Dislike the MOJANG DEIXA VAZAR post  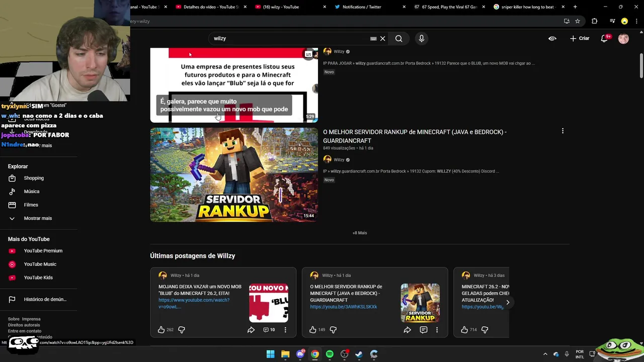[x=182, y=330]
